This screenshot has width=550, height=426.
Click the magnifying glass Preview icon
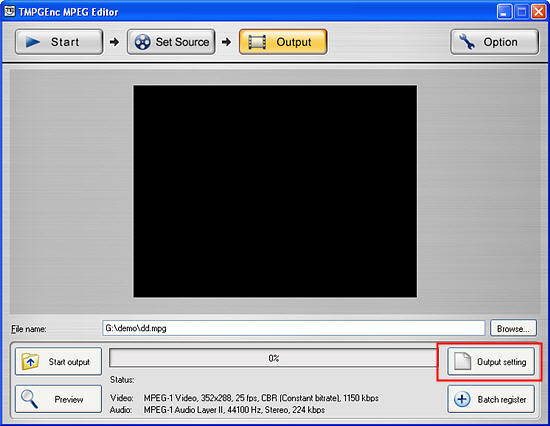coord(29,399)
